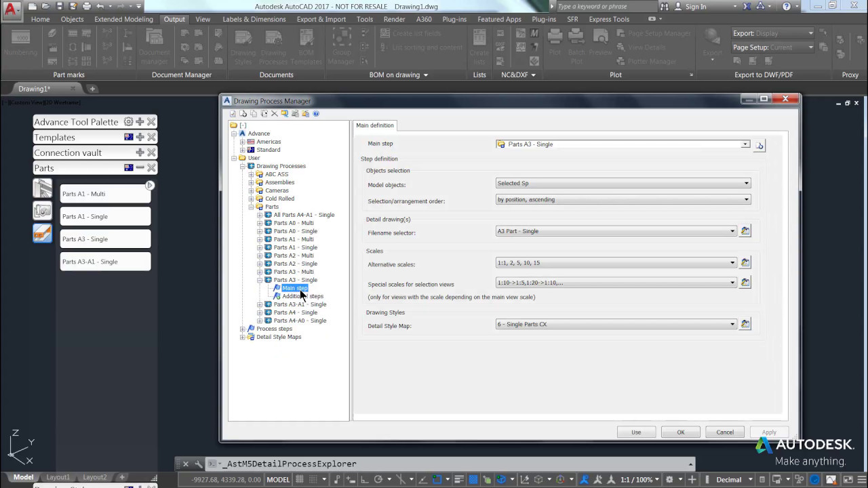Click the edit icon beside Special scales
868x488 pixels.
tap(745, 282)
